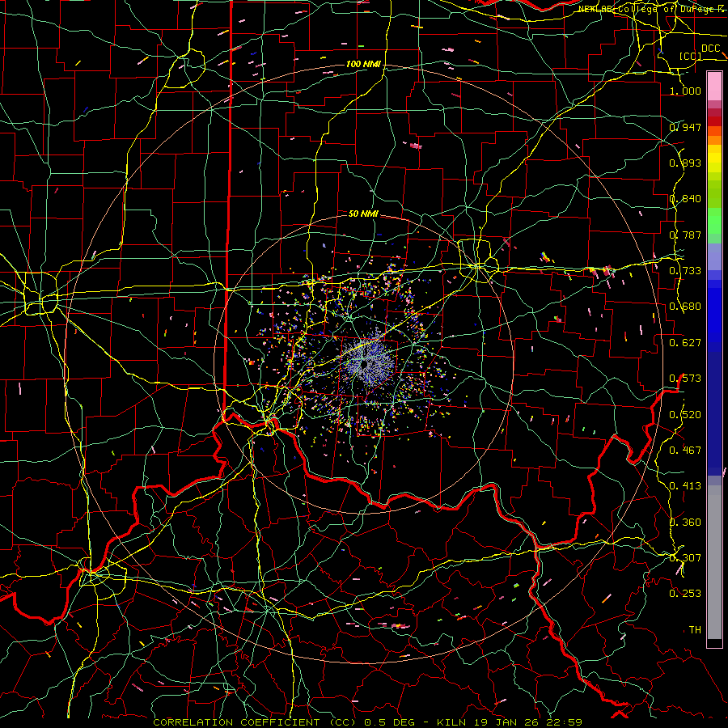Click the 0.733 scale value
Image resolution: width=728 pixels, height=728 pixels.
pyautogui.click(x=685, y=271)
